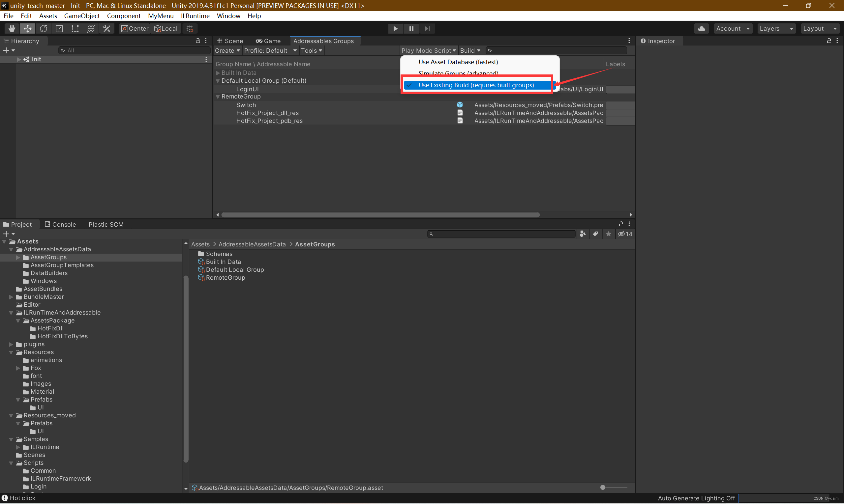Image resolution: width=844 pixels, height=504 pixels.
Task: Click the Inspector panel icon
Action: [644, 41]
